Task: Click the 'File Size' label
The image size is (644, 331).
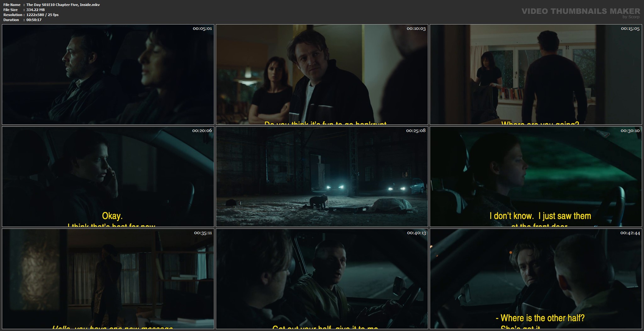Action: [11, 10]
